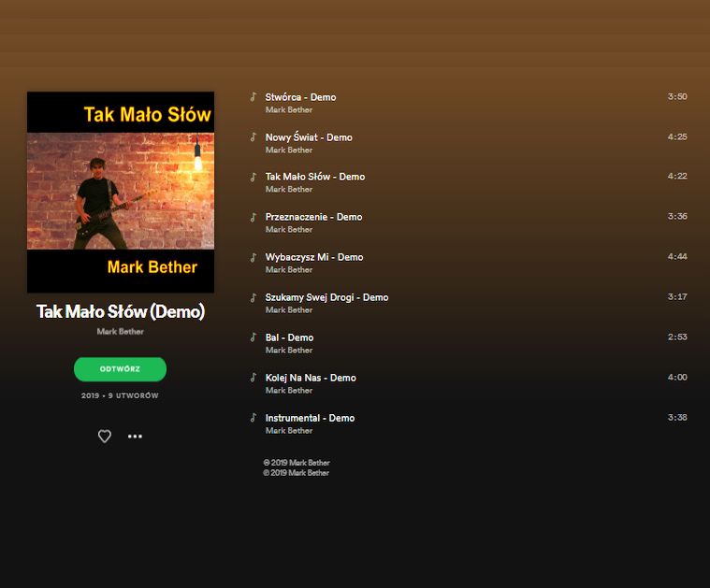Click the Tak Mało Słów album cover
This screenshot has height=588, width=710.
(121, 193)
